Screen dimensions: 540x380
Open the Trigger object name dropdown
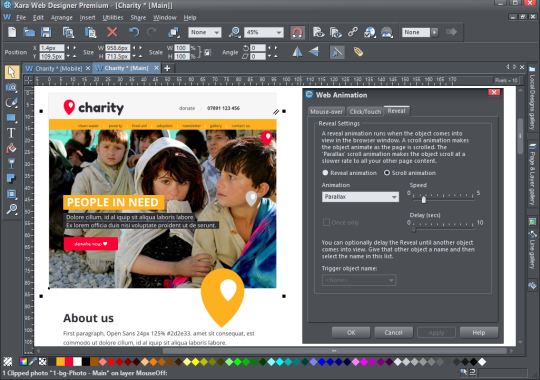(359, 280)
